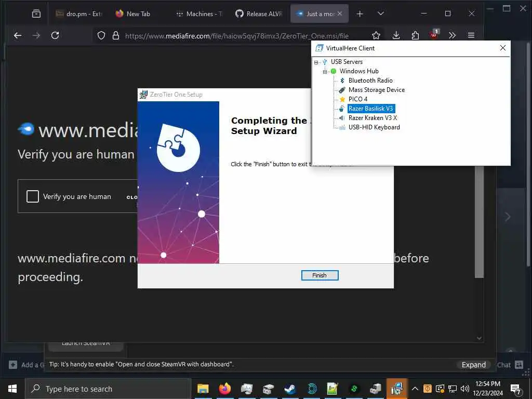Viewport: 532px width, 399px height.
Task: Open the volume control in tray
Action: 465,389
